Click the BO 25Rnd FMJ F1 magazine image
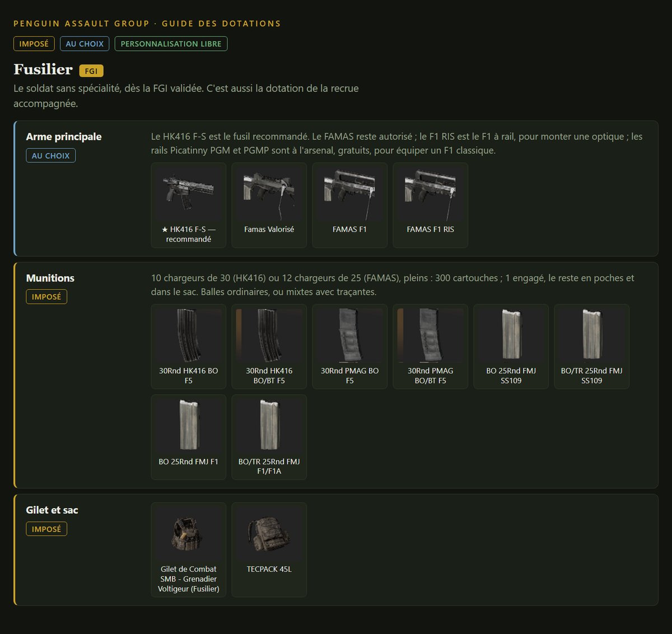This screenshot has width=672, height=634. 189,426
